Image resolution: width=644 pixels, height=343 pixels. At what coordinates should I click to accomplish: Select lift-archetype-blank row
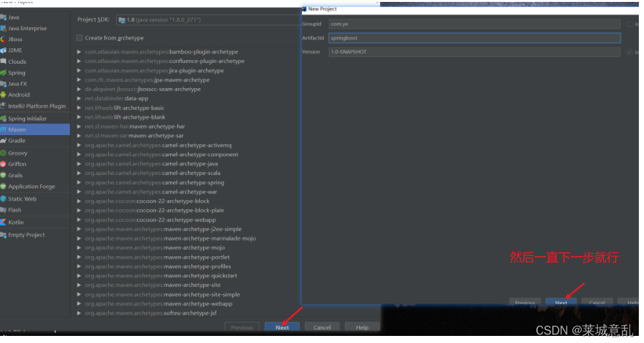click(x=125, y=117)
